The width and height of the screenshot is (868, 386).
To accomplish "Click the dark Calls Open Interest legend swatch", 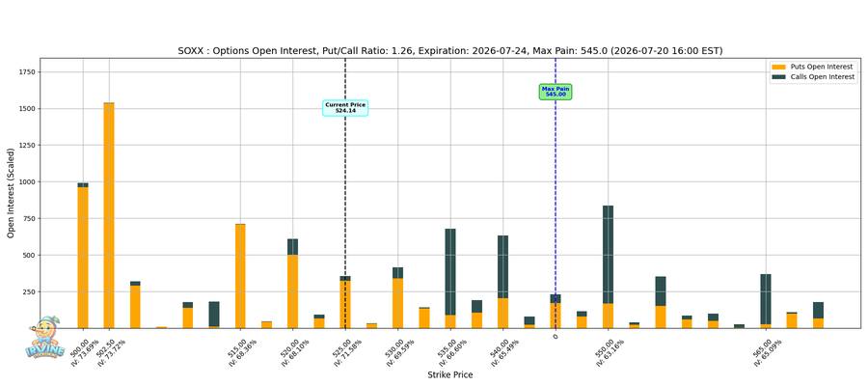I will click(777, 77).
